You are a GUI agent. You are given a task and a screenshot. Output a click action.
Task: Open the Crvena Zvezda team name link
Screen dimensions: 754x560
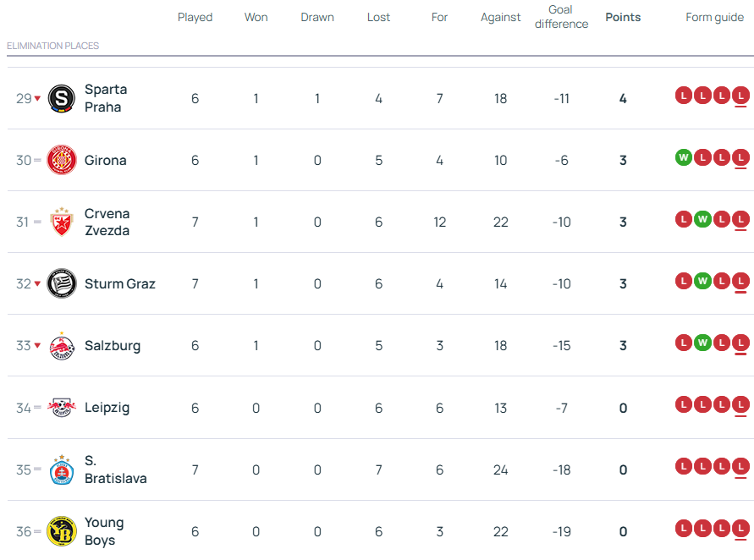pyautogui.click(x=107, y=222)
